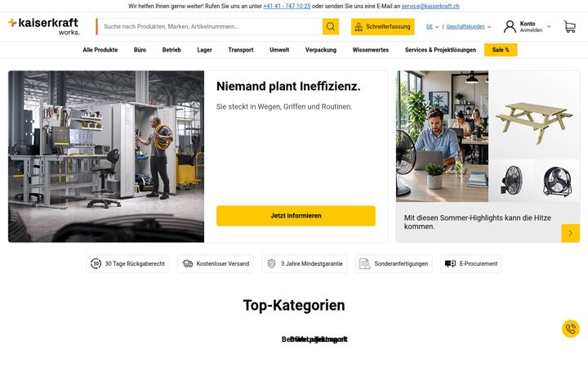This screenshot has height=368, width=588.
Task: Open the Umwelt category menu
Action: (x=279, y=50)
